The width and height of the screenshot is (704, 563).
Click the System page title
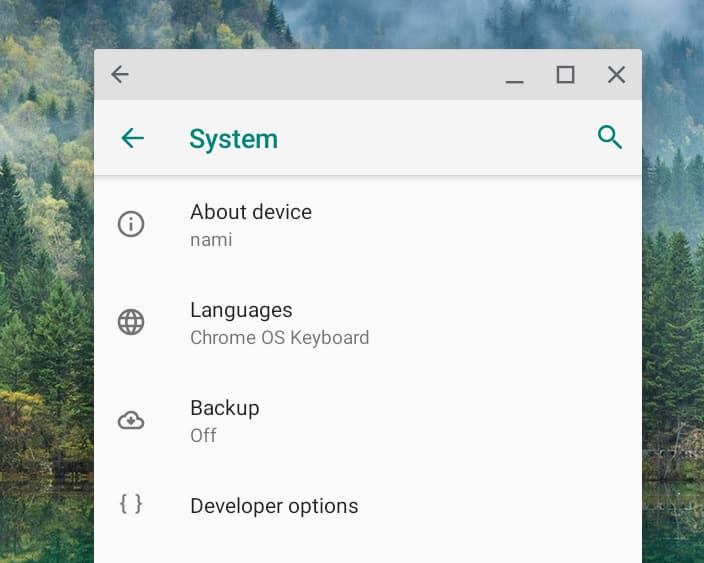click(x=233, y=139)
